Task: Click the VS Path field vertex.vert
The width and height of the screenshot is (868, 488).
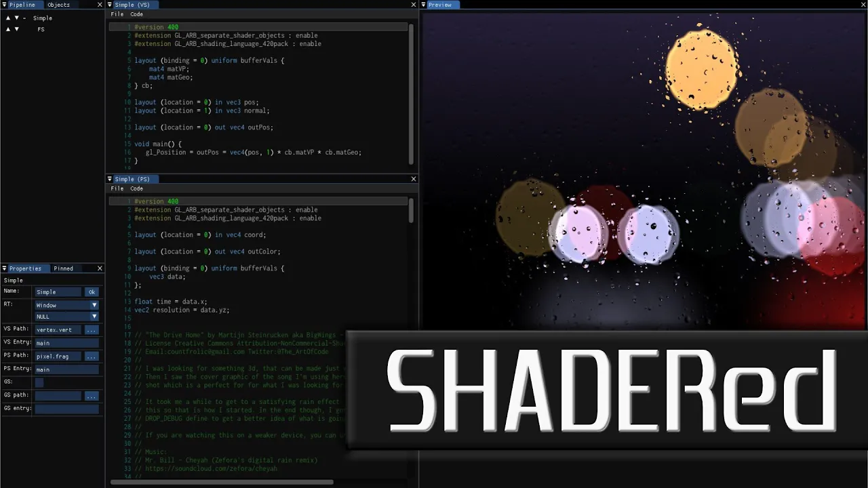Action: point(58,330)
